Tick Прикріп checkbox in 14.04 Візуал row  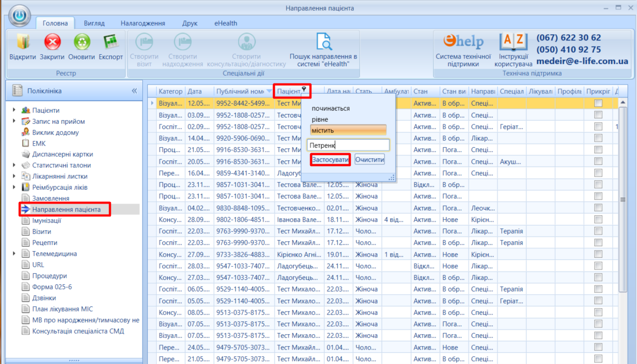(598, 138)
